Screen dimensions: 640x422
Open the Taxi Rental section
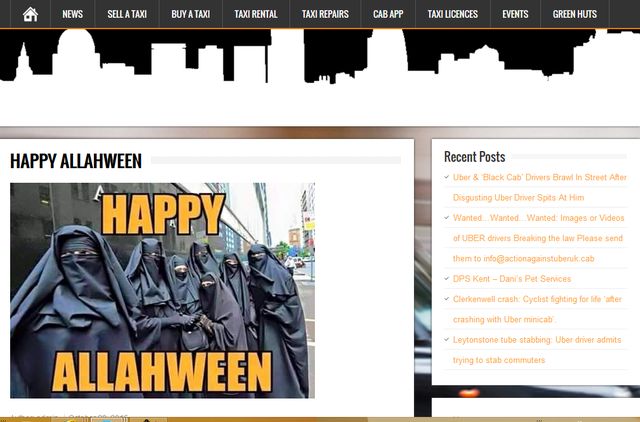[256, 14]
